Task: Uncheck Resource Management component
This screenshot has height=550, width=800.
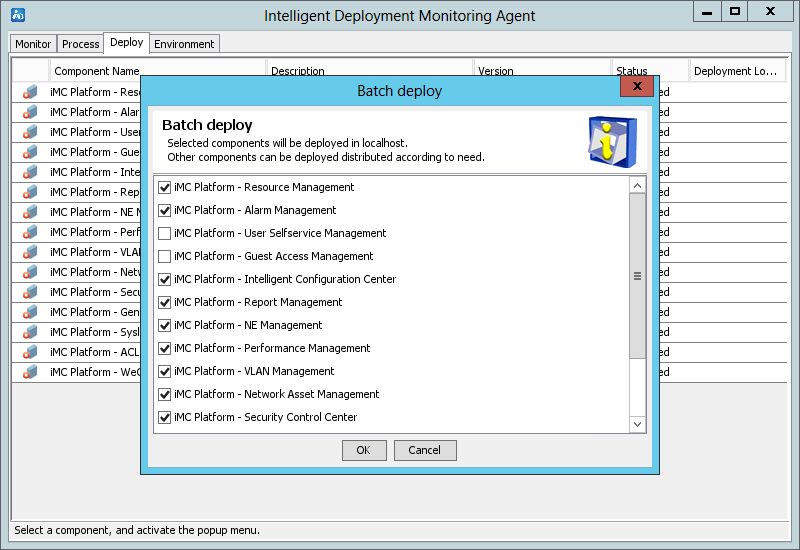Action: 164,188
